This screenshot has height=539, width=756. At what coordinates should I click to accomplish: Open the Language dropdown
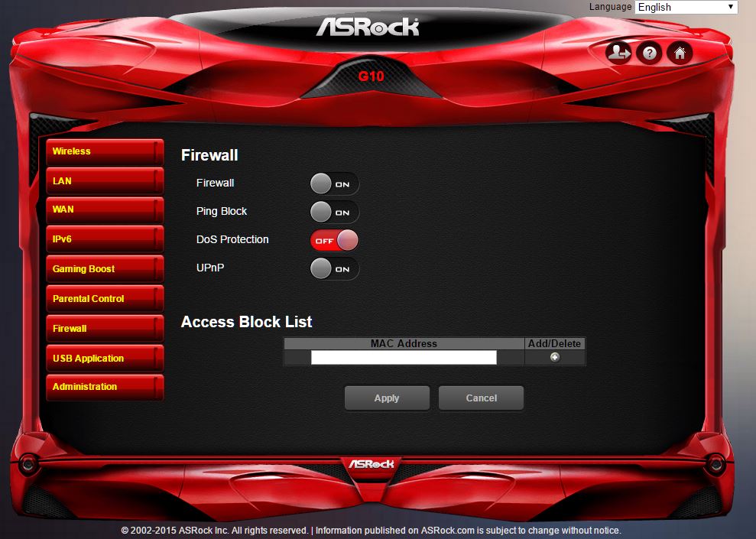pyautogui.click(x=686, y=7)
